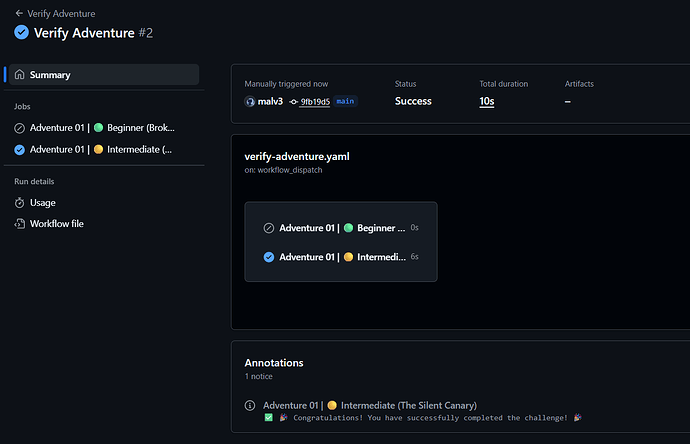Click the skipped icon for Beginner job in sidebar
Image resolution: width=690 pixels, height=444 pixels.
coord(19,128)
